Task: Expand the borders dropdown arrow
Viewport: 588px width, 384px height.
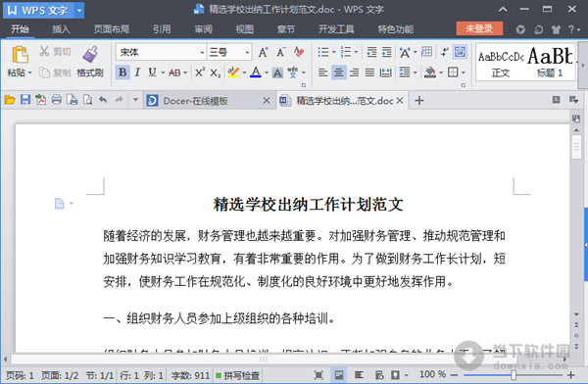Action: click(x=464, y=72)
